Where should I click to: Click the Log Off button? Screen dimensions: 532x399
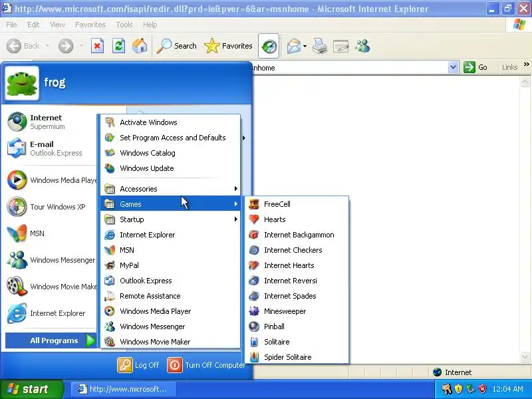(x=138, y=365)
